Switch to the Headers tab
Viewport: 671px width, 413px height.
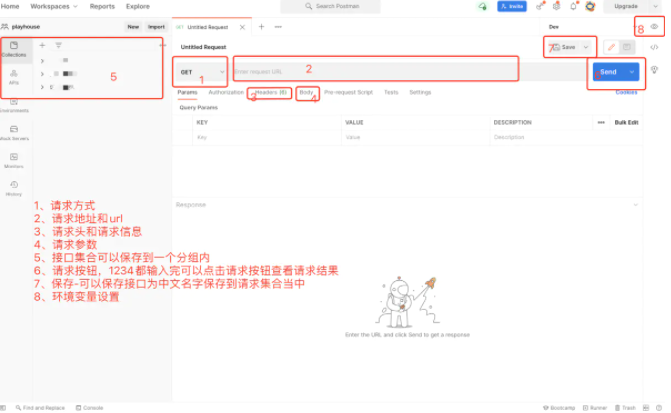pos(270,92)
